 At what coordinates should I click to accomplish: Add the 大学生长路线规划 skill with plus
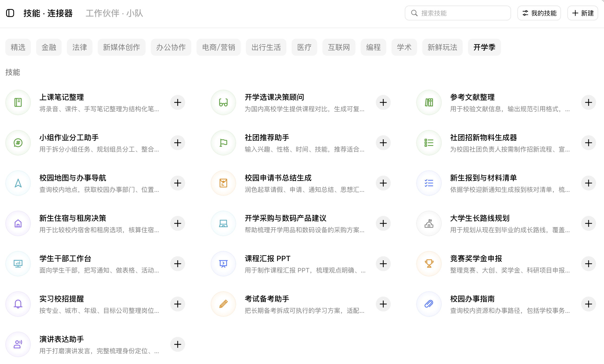(x=589, y=223)
